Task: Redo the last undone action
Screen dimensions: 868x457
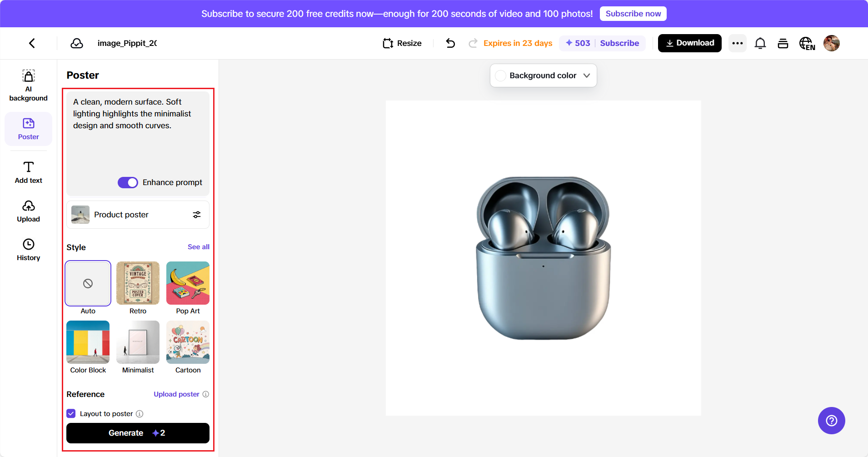Action: coord(473,43)
